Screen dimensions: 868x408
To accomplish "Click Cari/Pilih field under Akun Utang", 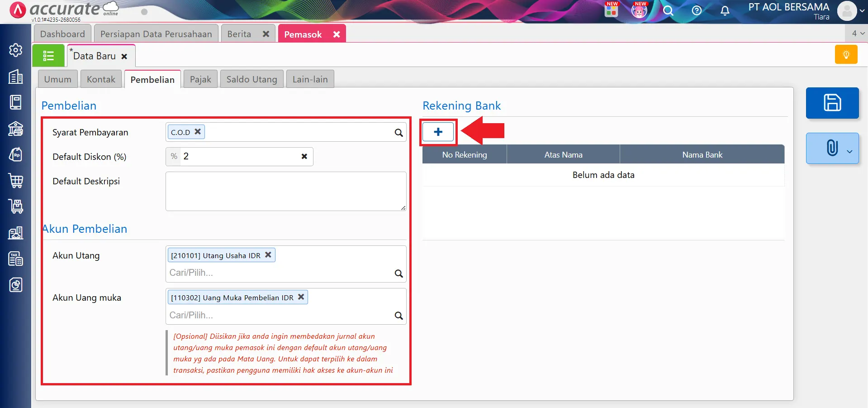I will click(280, 273).
